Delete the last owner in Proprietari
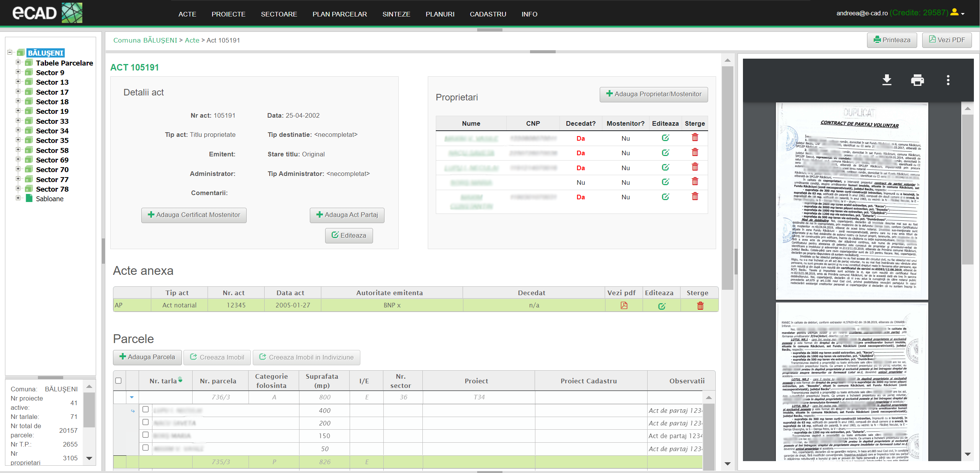 coord(695,197)
